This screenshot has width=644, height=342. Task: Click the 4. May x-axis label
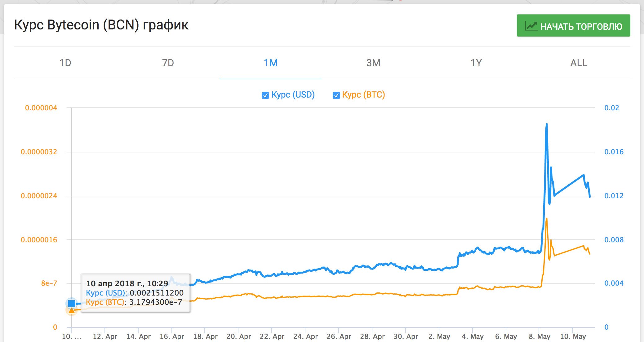(473, 336)
